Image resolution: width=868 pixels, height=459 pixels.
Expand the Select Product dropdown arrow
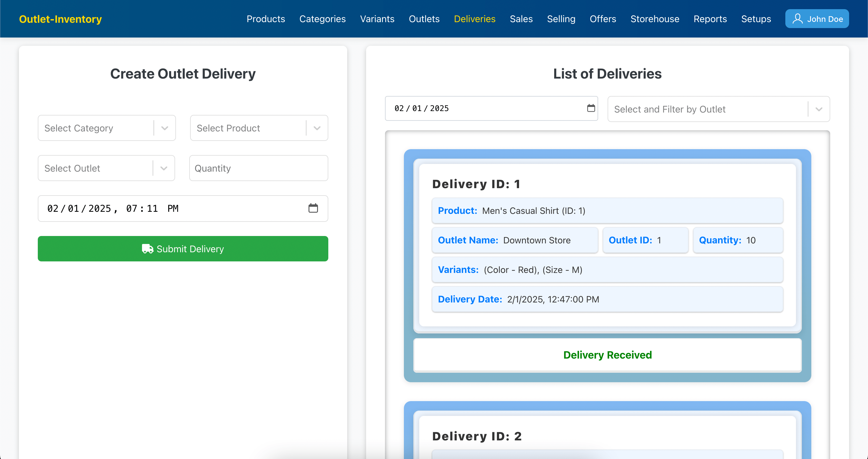click(317, 128)
